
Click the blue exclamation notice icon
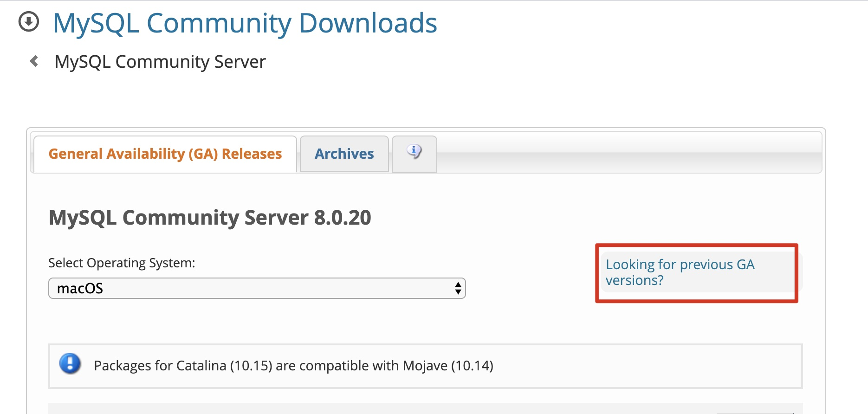70,364
